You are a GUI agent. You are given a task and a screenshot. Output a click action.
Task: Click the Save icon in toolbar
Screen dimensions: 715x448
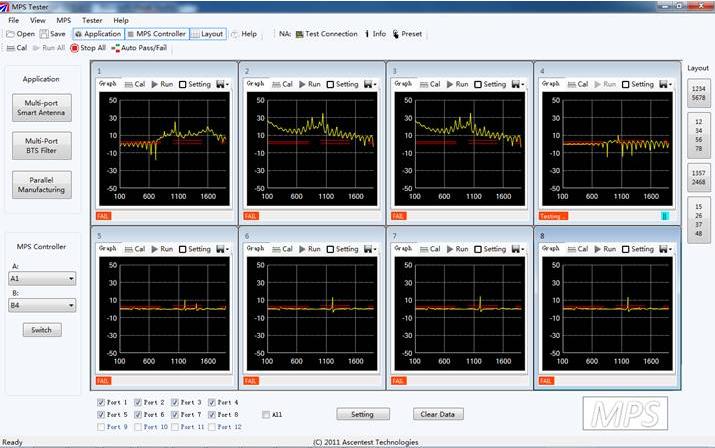coord(44,34)
